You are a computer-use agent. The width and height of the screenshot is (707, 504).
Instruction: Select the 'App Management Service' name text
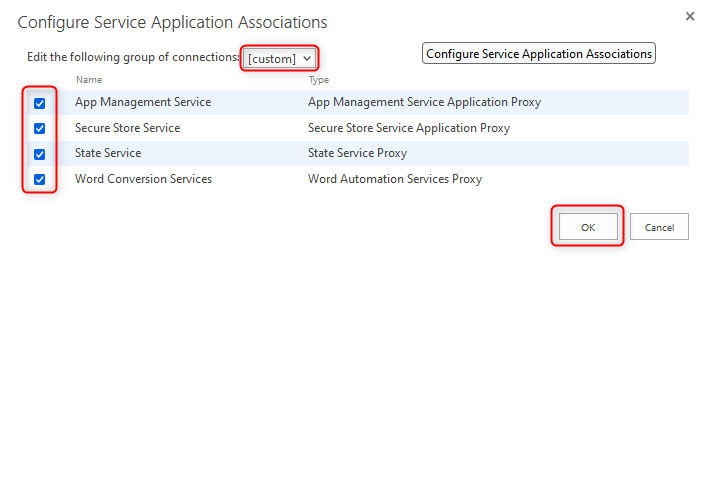[143, 102]
